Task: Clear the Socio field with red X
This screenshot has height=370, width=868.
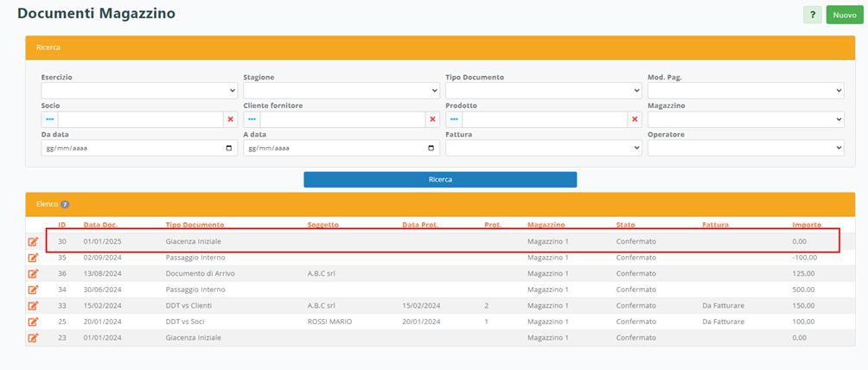Action: click(x=230, y=119)
